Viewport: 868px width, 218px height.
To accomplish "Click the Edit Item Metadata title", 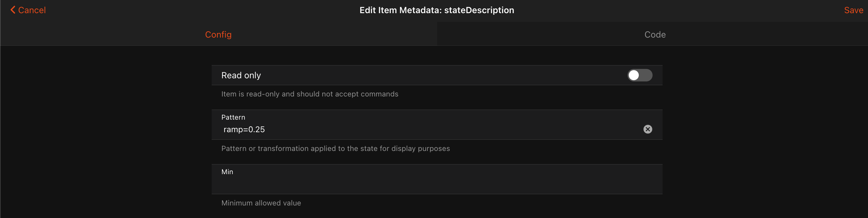I will 400,10.
